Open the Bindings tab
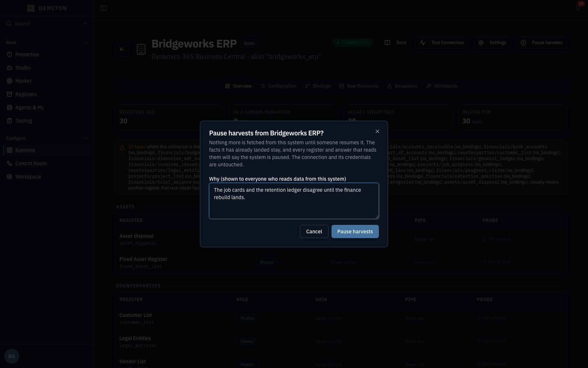This screenshot has height=368, width=588. pyautogui.click(x=318, y=86)
